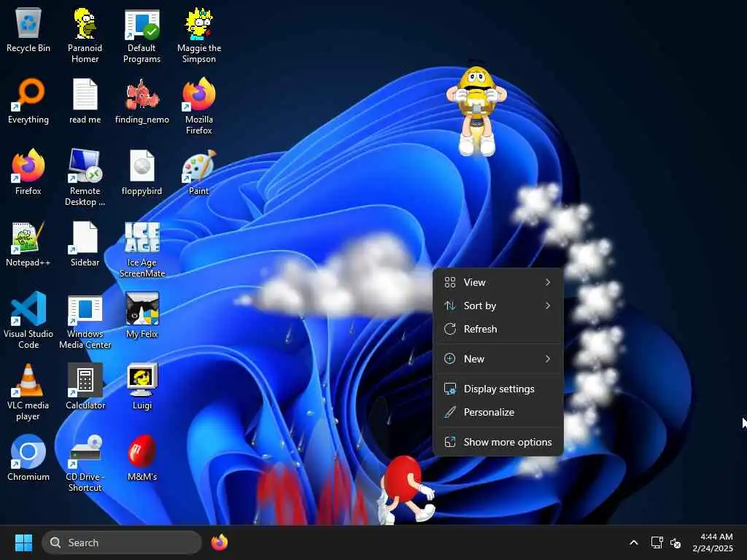This screenshot has width=747, height=560.
Task: Select the Windows Media Center shortcut
Action: click(x=85, y=321)
